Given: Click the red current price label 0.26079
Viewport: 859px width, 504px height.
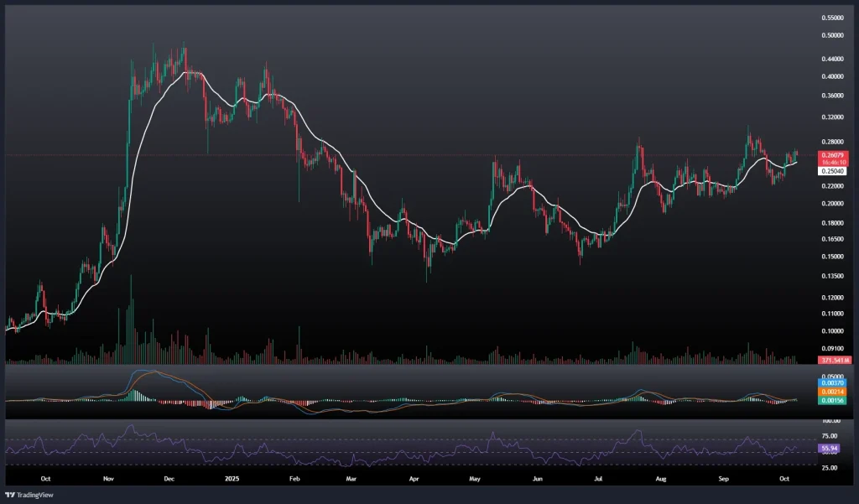Looking at the screenshot, I should click(x=834, y=155).
